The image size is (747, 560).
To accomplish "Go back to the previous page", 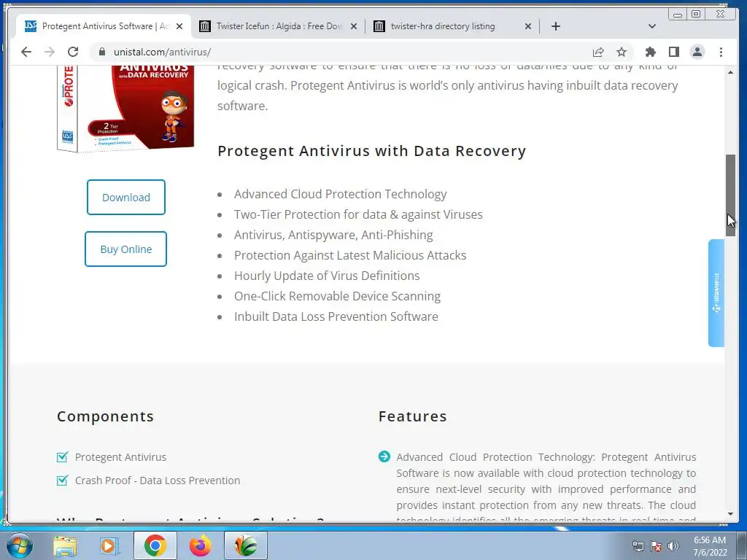I will pos(26,52).
